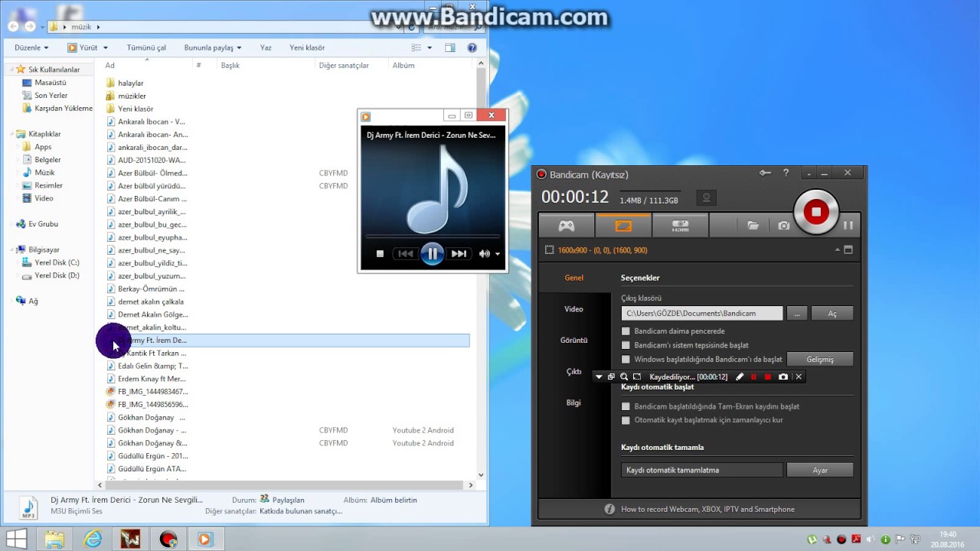Collapse Bandicam panel with small up arrow

pyautogui.click(x=838, y=249)
